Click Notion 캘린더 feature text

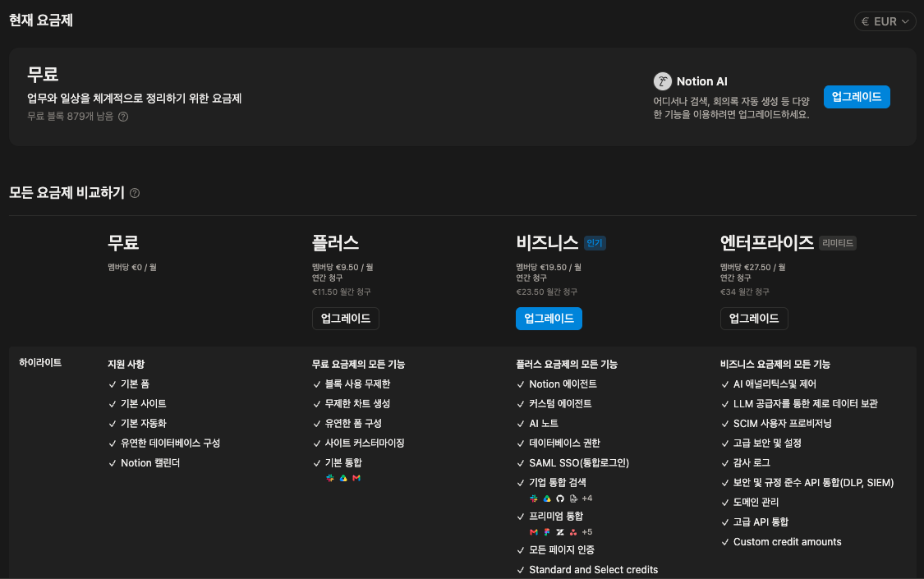click(150, 463)
